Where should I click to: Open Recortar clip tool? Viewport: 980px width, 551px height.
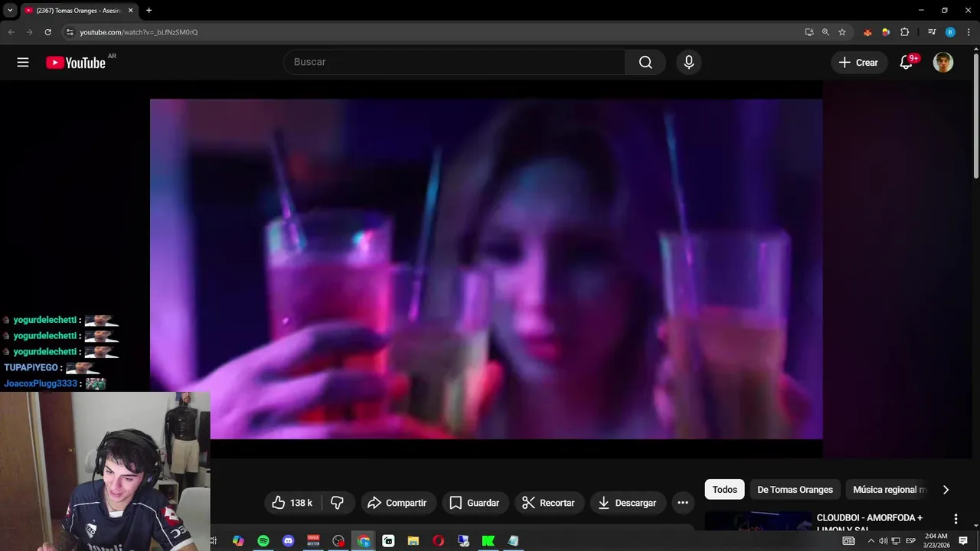(548, 503)
